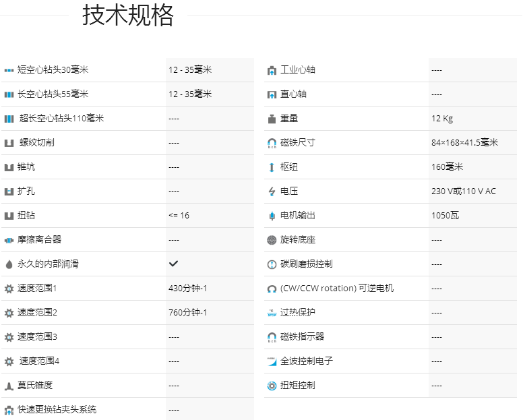Viewport: 523px width, 420px height.
Task: Click the 84×168×41.5毫米 magnet size value
Action: (x=464, y=143)
